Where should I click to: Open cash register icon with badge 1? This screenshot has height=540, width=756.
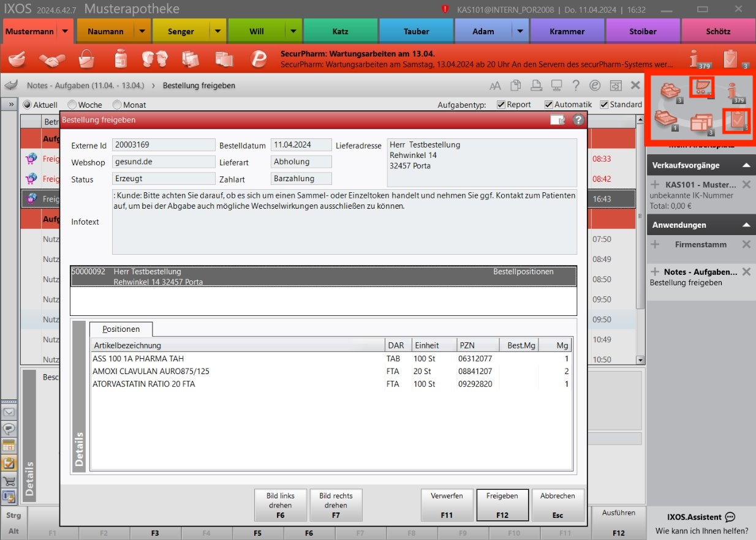(x=667, y=119)
